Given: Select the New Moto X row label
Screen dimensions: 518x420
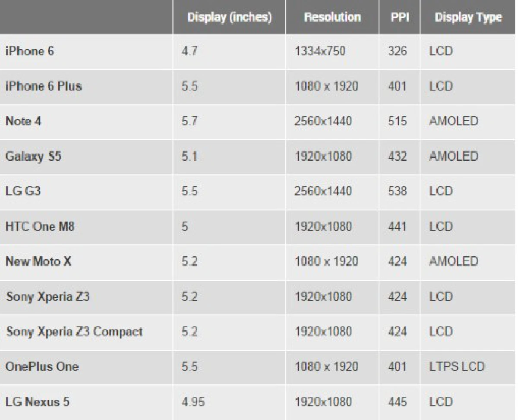Looking at the screenshot, I should (38, 262).
